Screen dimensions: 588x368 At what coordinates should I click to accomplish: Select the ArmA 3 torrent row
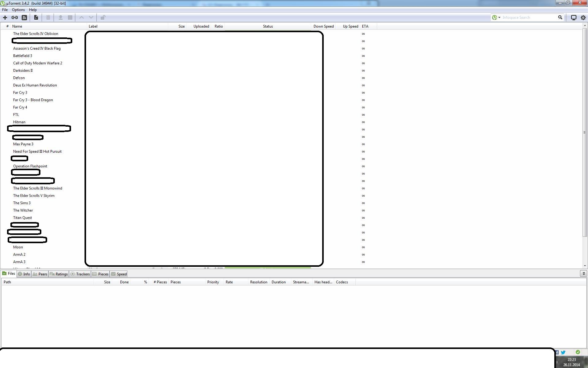(x=19, y=262)
